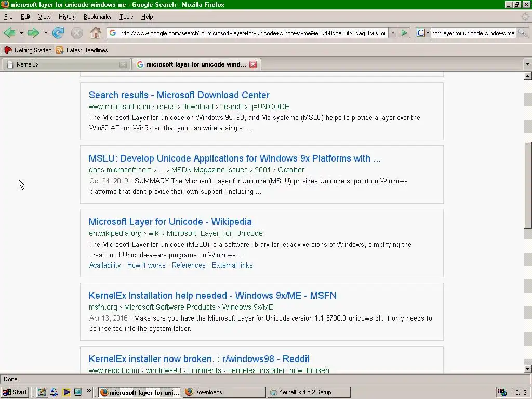Viewport: 532px width, 399px height.
Task: Switch to Downloads window in taskbar
Action: (x=224, y=392)
